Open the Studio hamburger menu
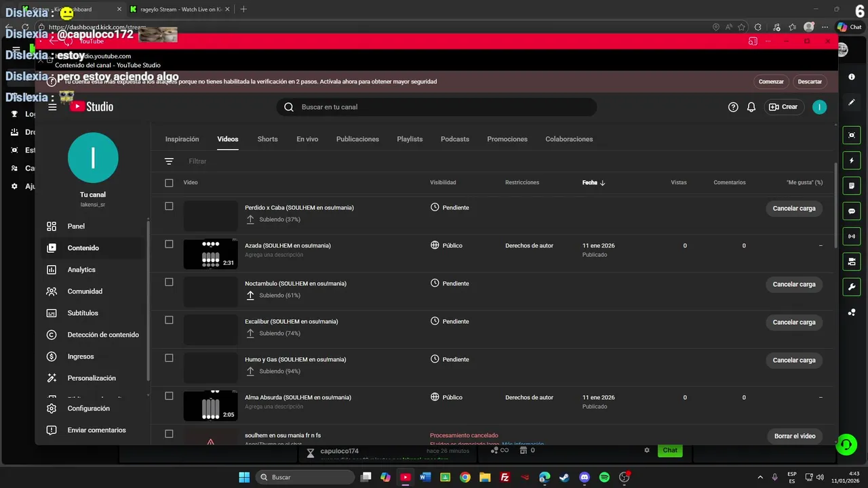Viewport: 868px width, 488px height. tap(52, 106)
